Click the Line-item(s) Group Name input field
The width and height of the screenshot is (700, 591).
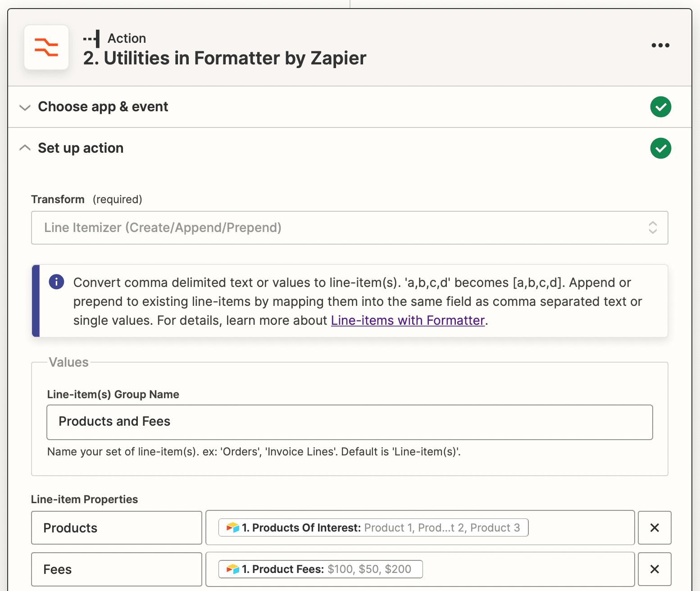click(x=349, y=422)
